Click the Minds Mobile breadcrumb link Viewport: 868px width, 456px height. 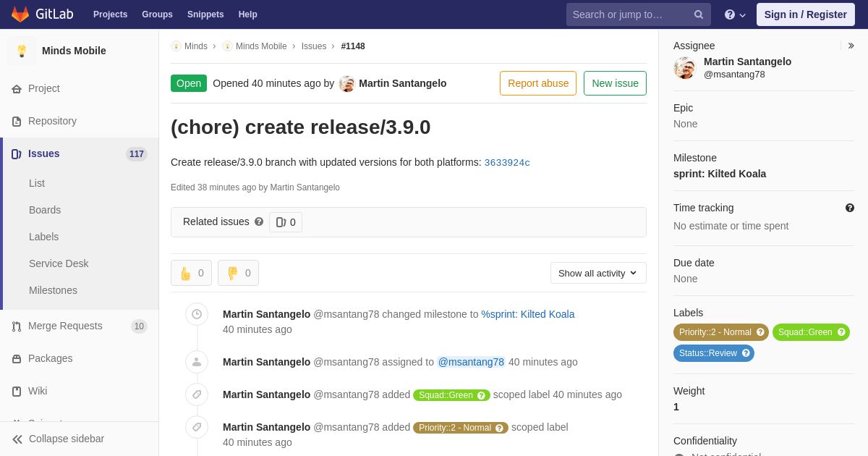[x=261, y=46]
